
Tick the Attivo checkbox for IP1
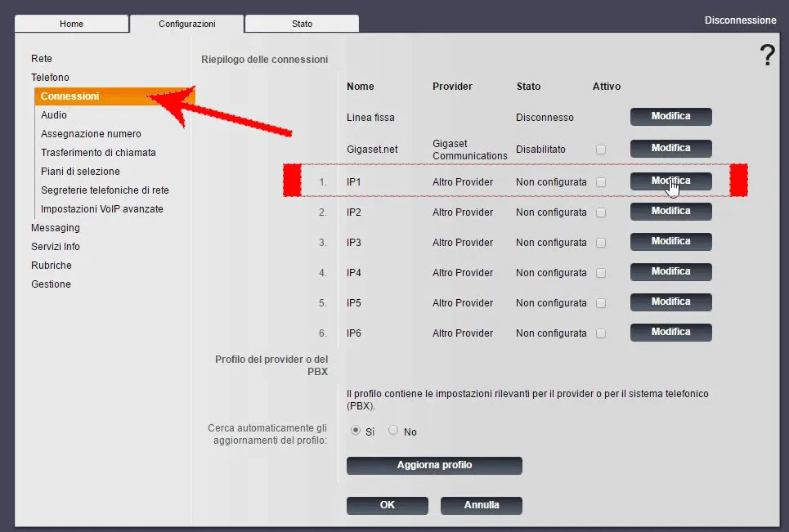pos(601,182)
